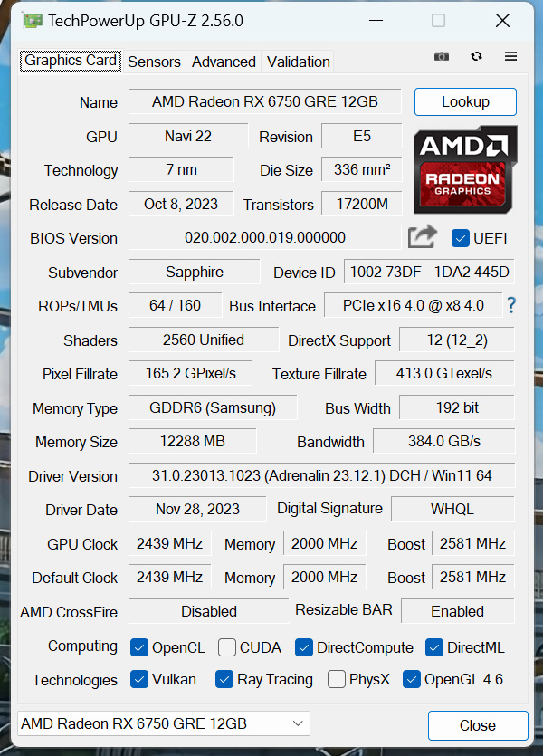Click the AMD Radeon Graphics logo
543x756 pixels.
(464, 169)
